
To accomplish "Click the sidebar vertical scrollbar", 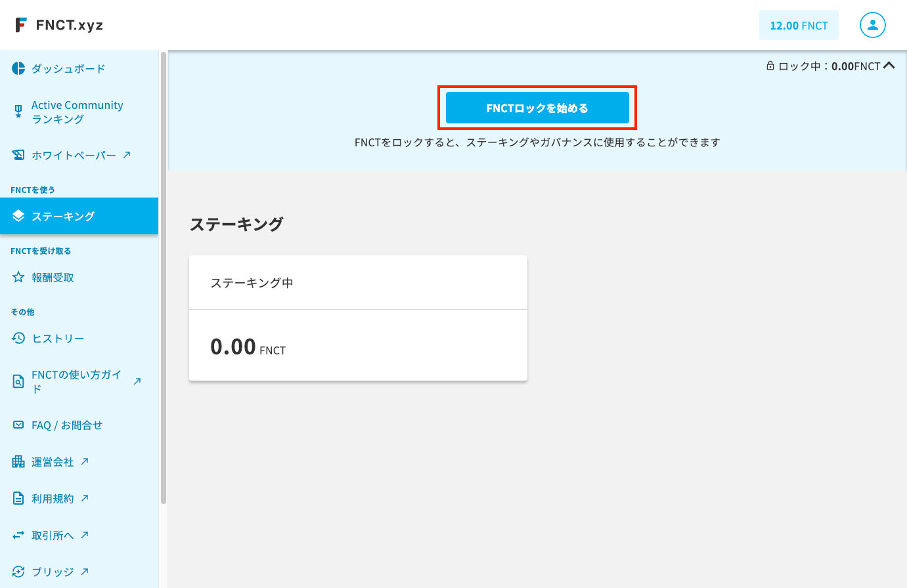I will 163,278.
